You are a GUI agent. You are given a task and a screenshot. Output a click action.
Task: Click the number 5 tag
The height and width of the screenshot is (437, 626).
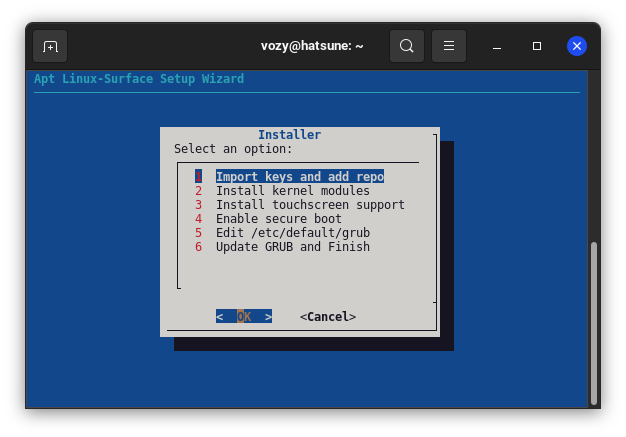click(198, 233)
